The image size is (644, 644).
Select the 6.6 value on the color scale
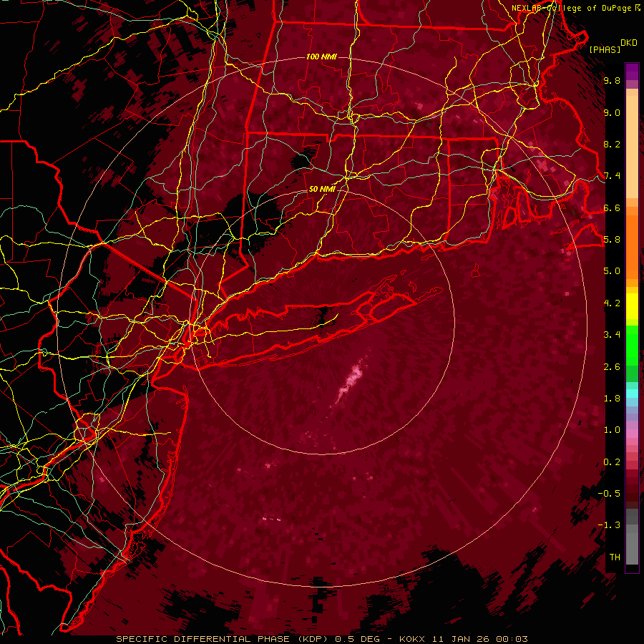pos(612,208)
